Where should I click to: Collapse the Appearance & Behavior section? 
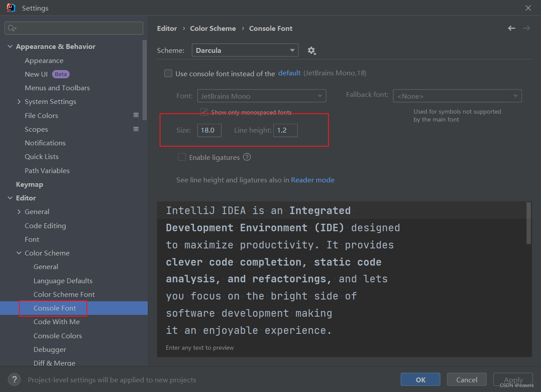tap(10, 47)
